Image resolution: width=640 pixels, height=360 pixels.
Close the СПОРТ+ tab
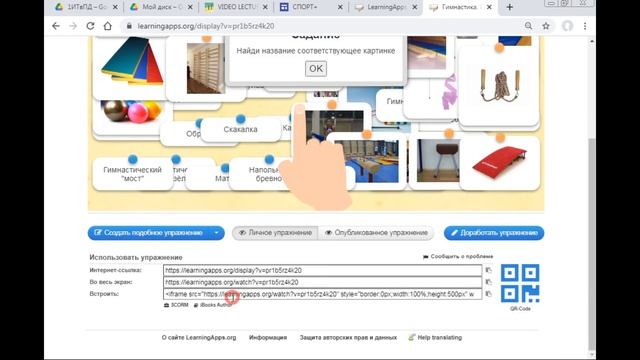click(340, 7)
